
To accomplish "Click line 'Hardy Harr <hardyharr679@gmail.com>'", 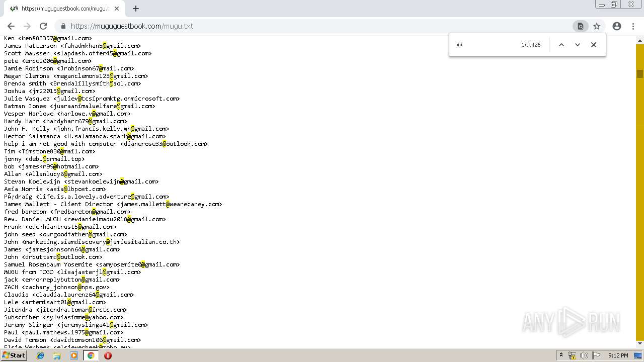I will 65,121.
